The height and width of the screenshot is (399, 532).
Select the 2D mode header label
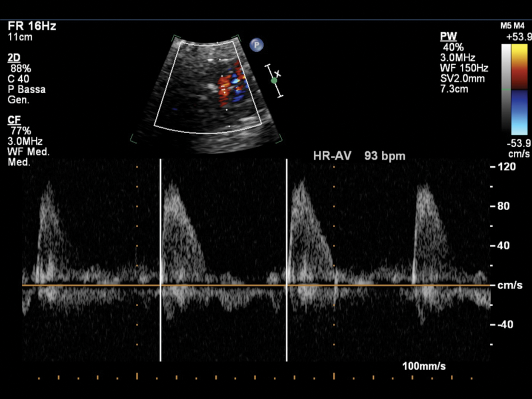(14, 58)
